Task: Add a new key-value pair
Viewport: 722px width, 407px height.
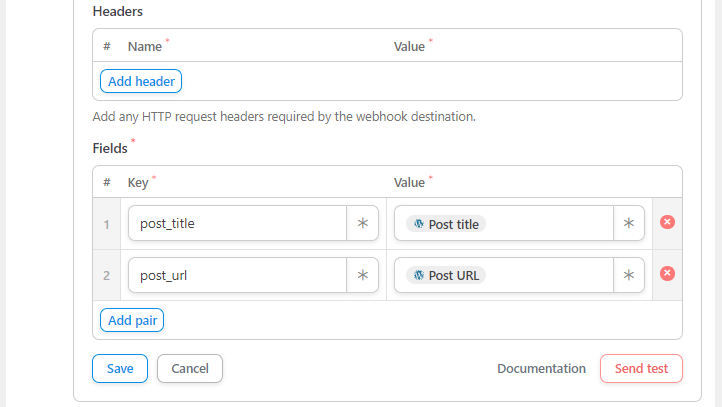Action: point(132,320)
